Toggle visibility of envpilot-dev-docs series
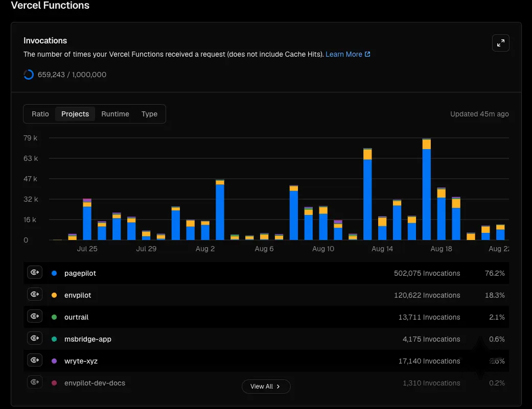 point(35,382)
